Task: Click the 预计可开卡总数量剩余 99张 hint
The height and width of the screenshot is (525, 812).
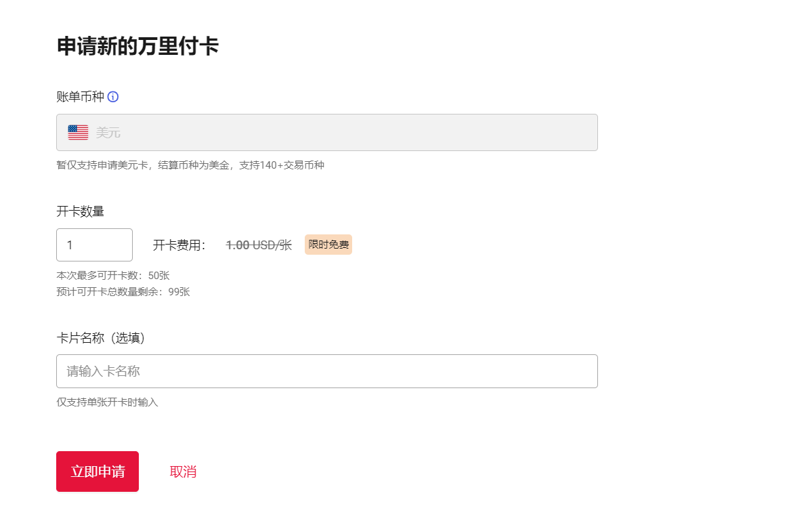Action: click(123, 292)
